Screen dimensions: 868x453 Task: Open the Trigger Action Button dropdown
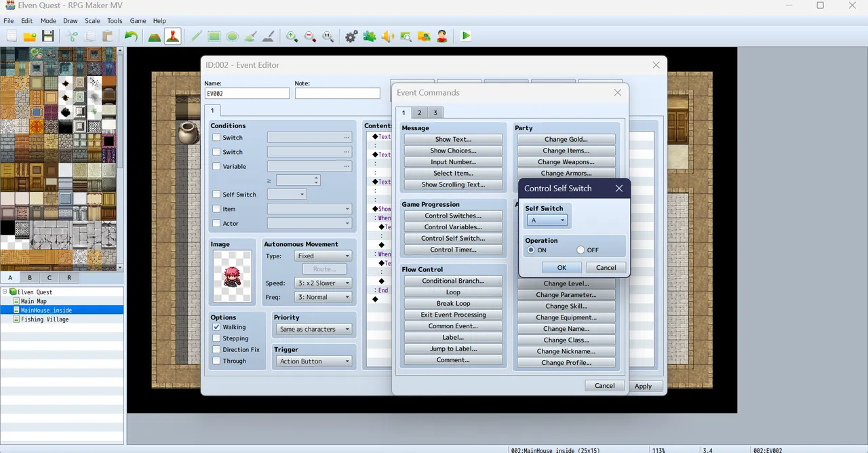(314, 361)
